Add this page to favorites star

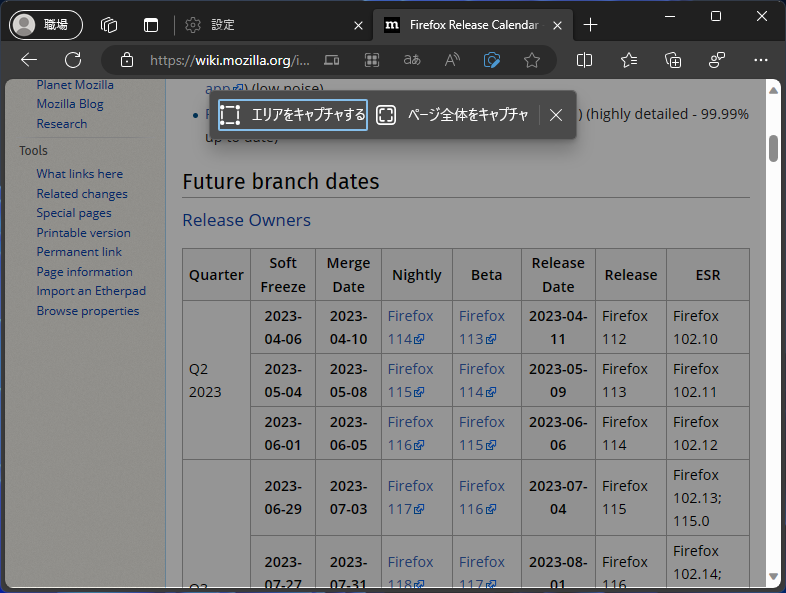[x=532, y=60]
